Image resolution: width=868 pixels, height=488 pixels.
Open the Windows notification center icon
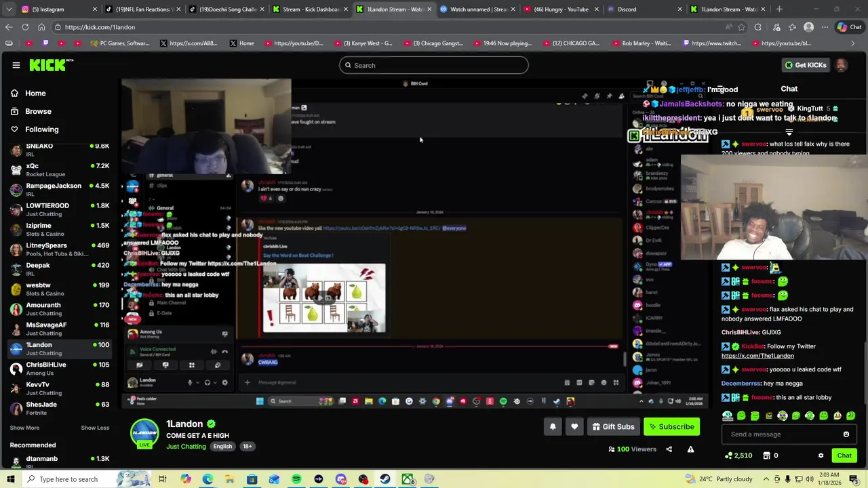coord(854,479)
